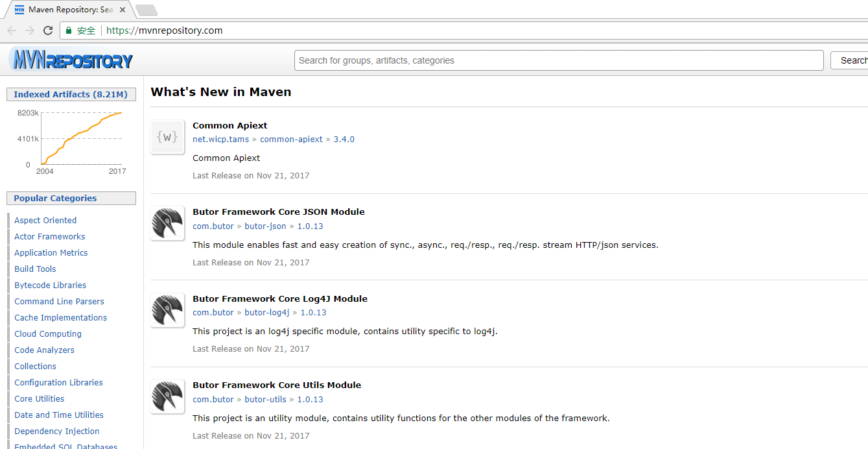Screen dimensions: 868x449
Task: Click the green padlock security icon
Action: coord(69,30)
